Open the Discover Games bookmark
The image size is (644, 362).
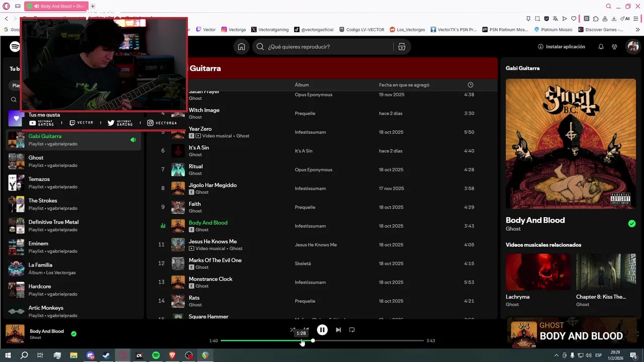(x=600, y=30)
